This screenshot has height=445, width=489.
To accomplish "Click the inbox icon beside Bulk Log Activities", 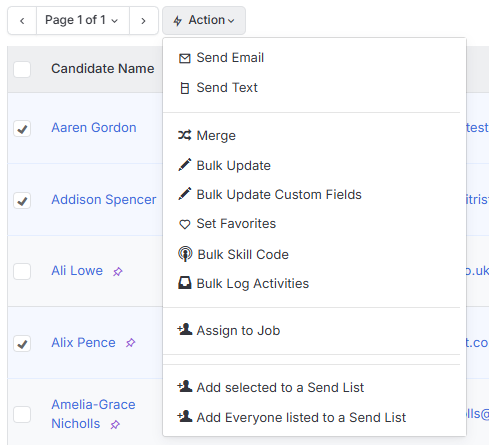I will [x=185, y=283].
